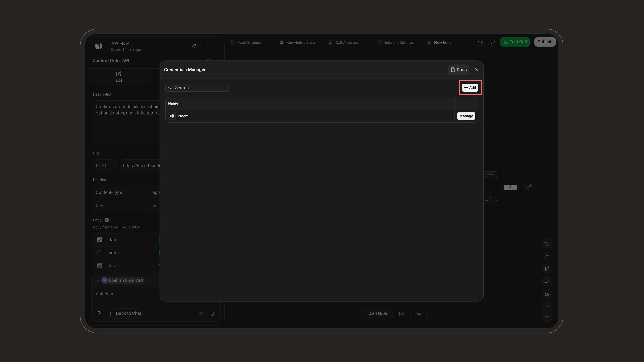Viewport: 644px width, 362px height.
Task: Open the Inbound Settings tab
Action: tap(395, 42)
